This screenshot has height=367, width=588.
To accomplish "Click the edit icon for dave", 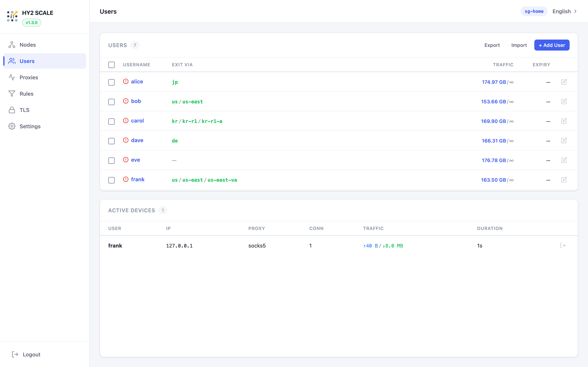I will point(564,140).
